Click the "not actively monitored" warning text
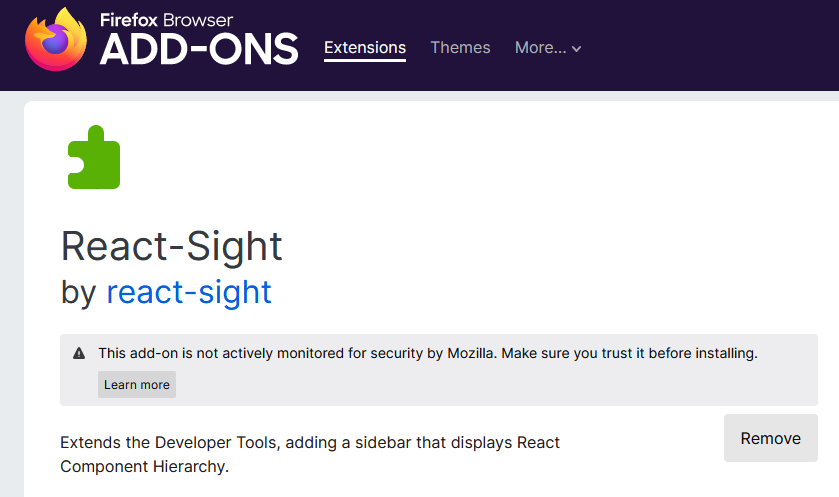 click(x=428, y=353)
